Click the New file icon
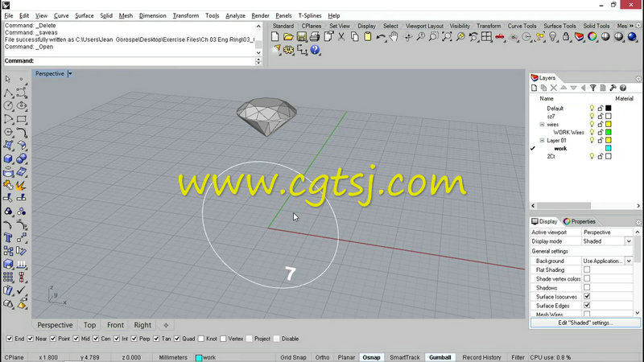 (275, 37)
